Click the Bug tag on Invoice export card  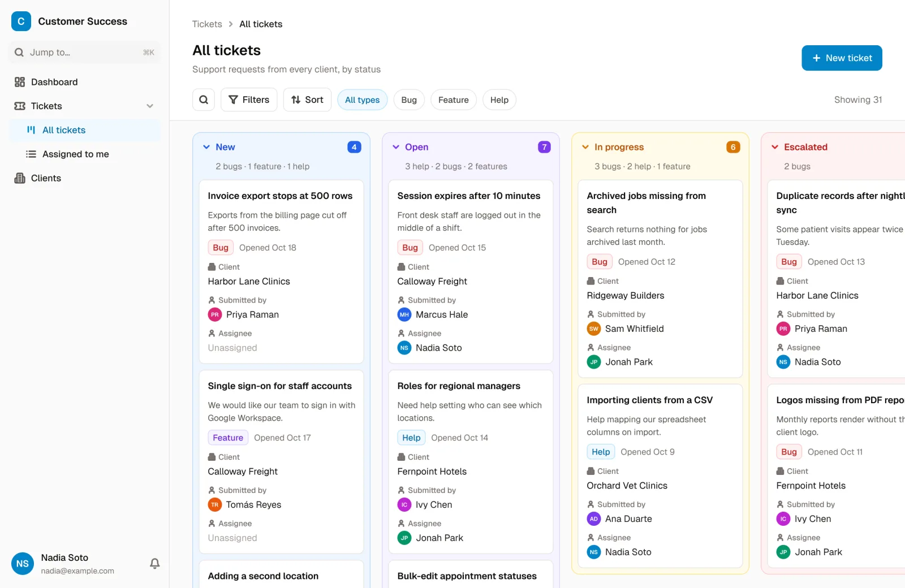tap(221, 248)
